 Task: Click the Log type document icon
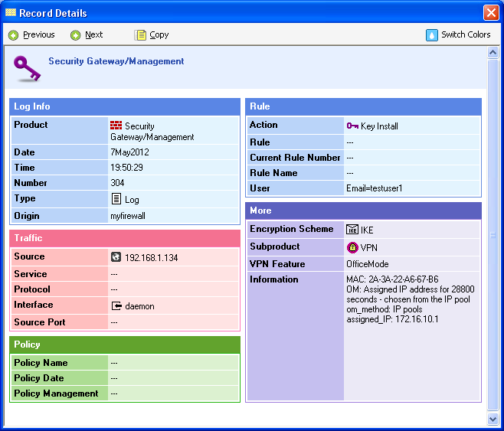tap(116, 199)
